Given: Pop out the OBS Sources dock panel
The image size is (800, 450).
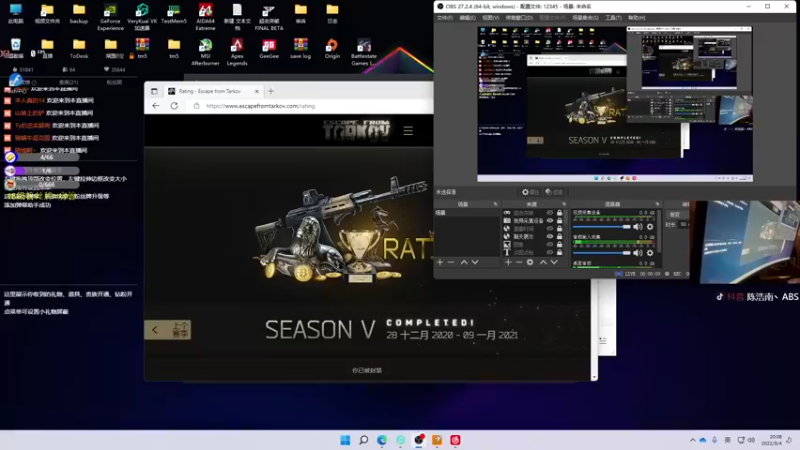Looking at the screenshot, I should pos(564,204).
